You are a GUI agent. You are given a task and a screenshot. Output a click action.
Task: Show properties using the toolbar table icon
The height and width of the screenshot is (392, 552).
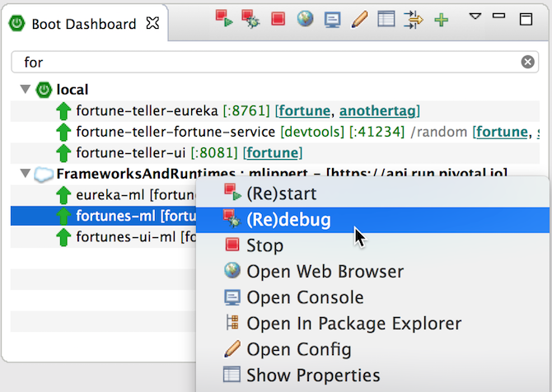386,19
